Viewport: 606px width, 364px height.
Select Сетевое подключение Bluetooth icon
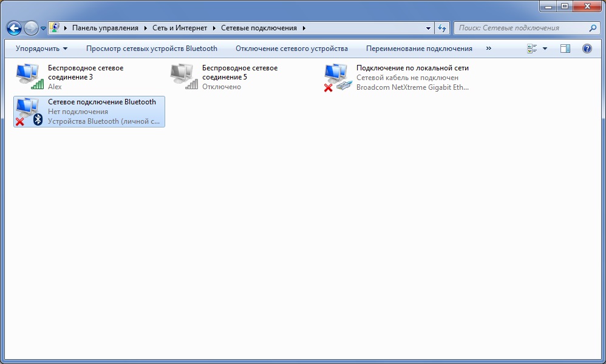[29, 112]
